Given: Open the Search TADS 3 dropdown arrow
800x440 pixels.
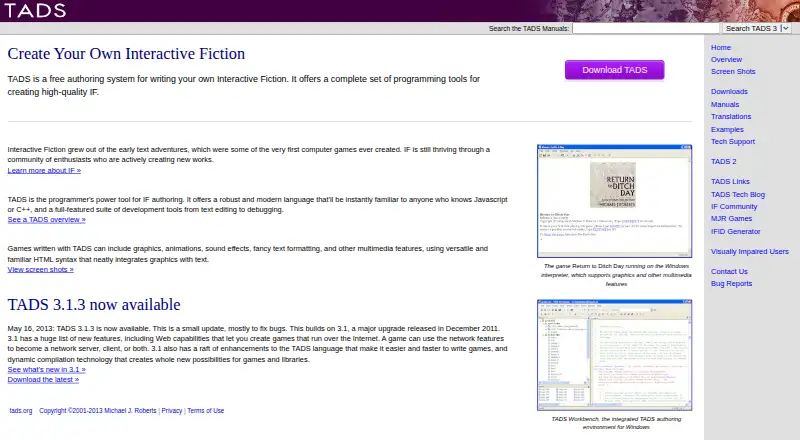Looking at the screenshot, I should (786, 29).
